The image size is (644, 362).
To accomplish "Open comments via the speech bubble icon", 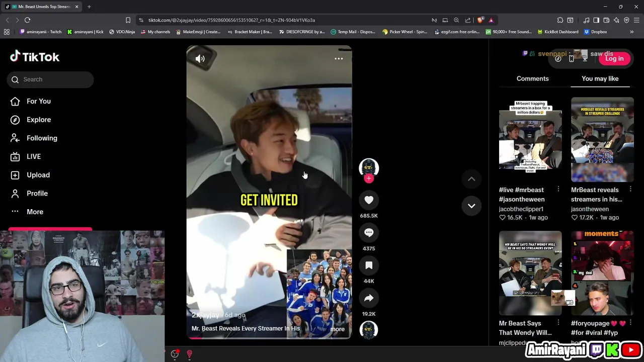I will tap(369, 233).
